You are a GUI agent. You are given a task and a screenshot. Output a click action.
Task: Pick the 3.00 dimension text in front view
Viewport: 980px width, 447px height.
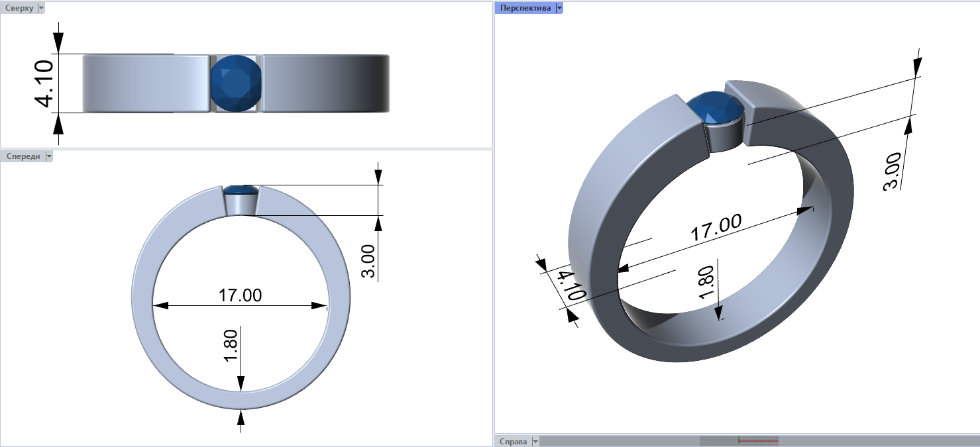coord(369,260)
